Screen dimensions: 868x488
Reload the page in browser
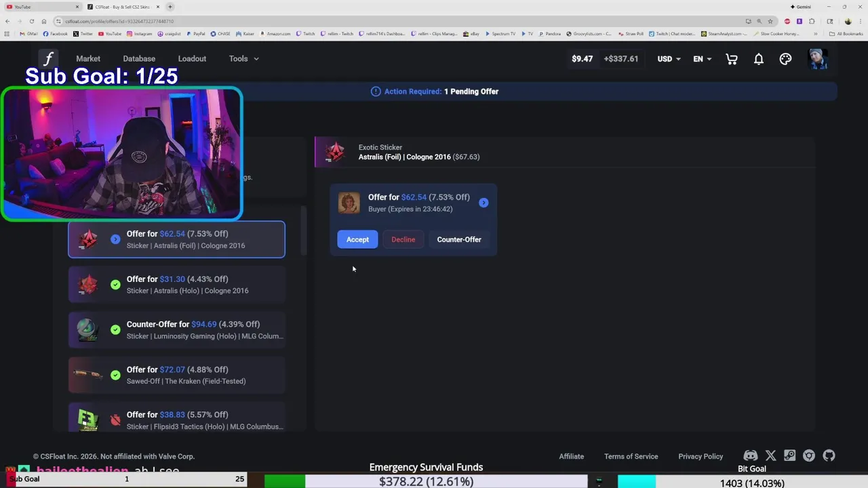pos(32,21)
